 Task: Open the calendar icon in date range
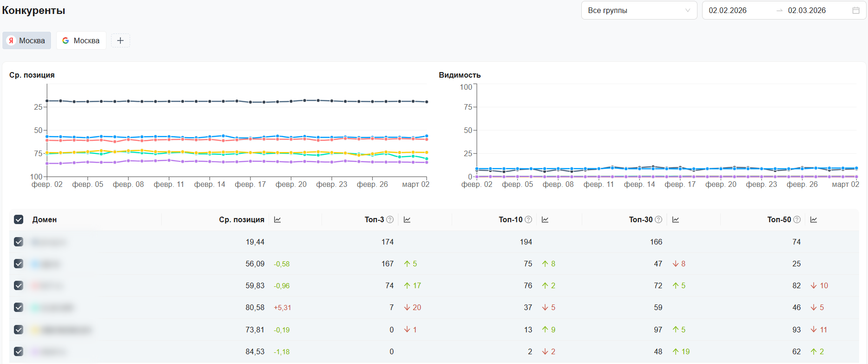click(855, 11)
